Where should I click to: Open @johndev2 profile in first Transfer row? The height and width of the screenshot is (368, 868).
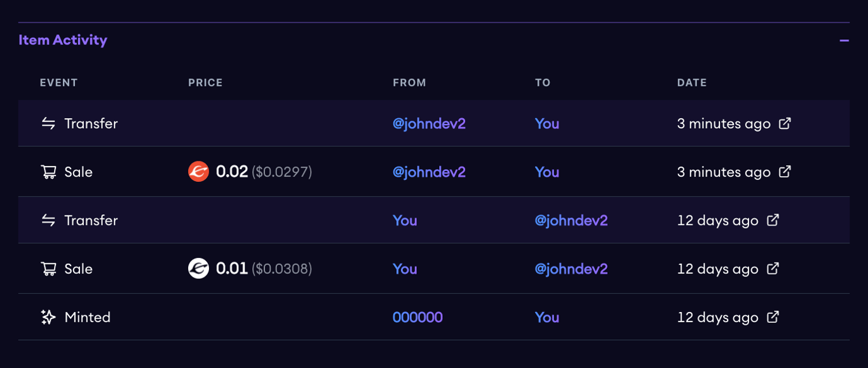429,123
